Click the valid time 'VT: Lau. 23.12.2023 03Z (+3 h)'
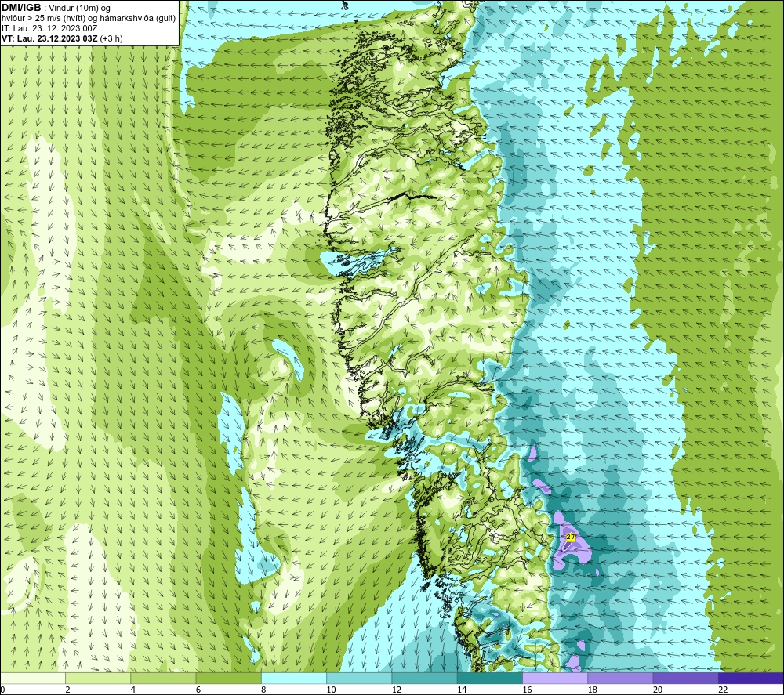This screenshot has height=695, width=784. 62,38
